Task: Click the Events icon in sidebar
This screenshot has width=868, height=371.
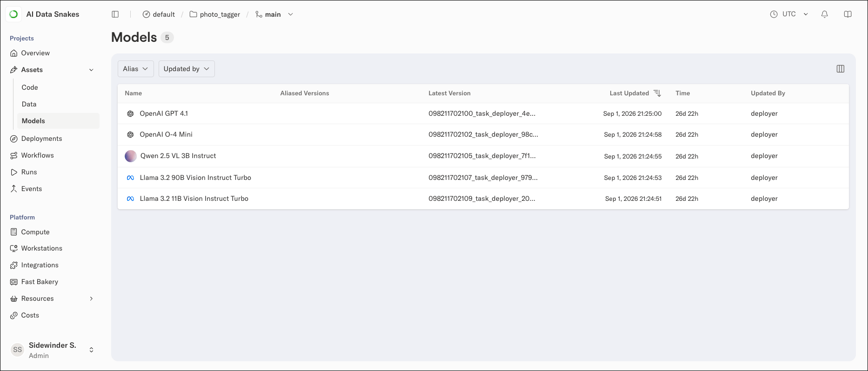Action: [14, 189]
